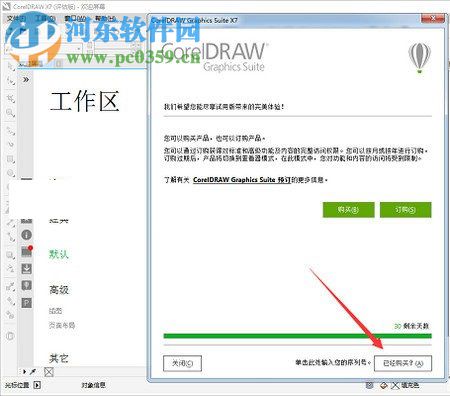Open the Outline Pen tool at toolbox bottom
Screen dimensions: 450x396
pyautogui.click(x=11, y=336)
